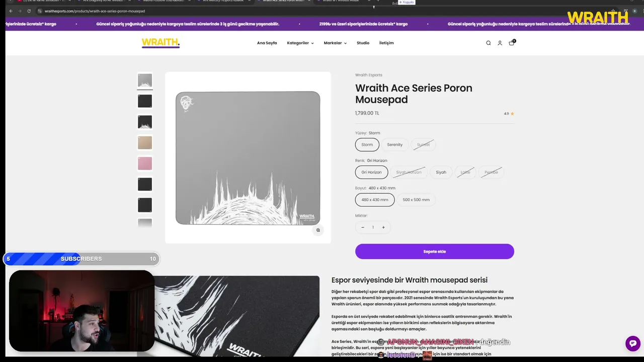Open the Studio page

tap(363, 43)
